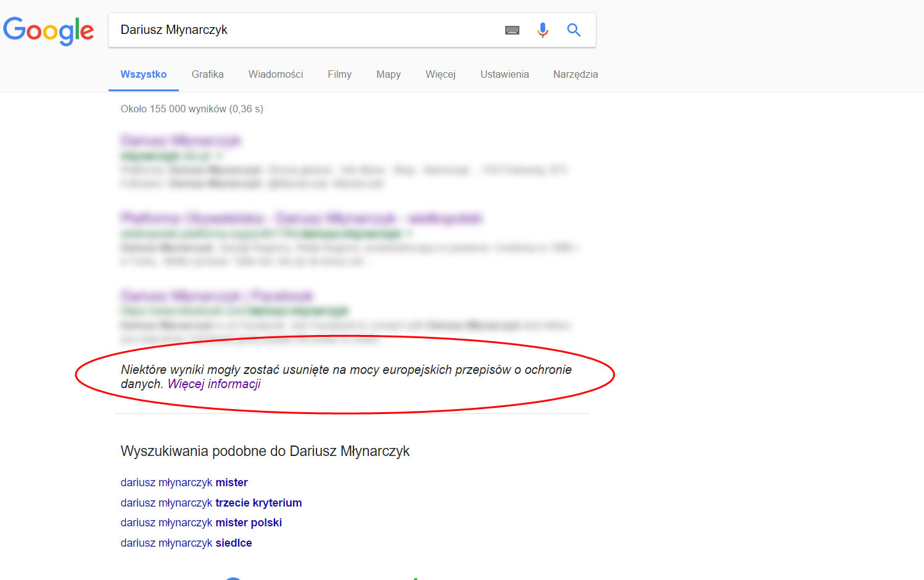
Task: Click related search trzecie kryterium
Action: (x=211, y=503)
